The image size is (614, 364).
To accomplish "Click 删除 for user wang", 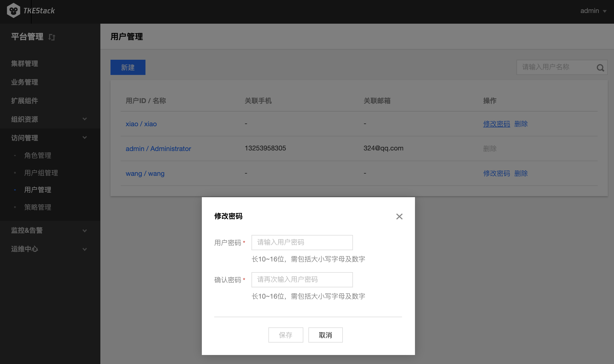I will 521,174.
